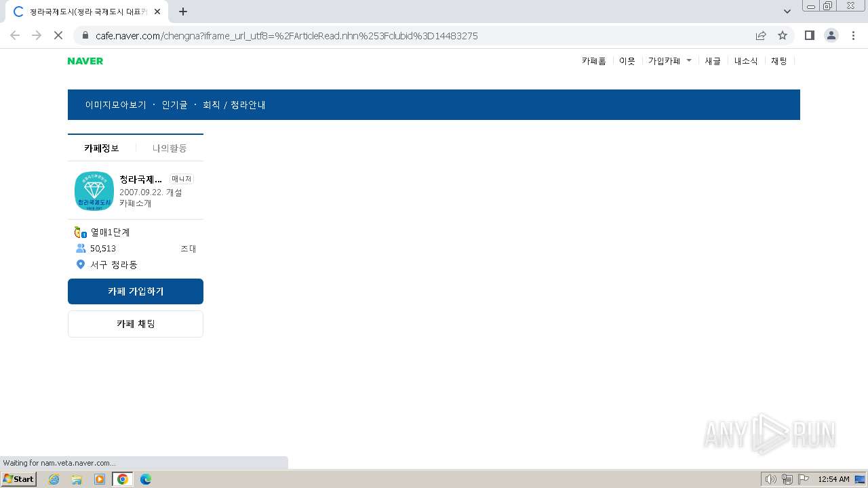Click the 12:54 AM clock
868x488 pixels.
point(833,479)
